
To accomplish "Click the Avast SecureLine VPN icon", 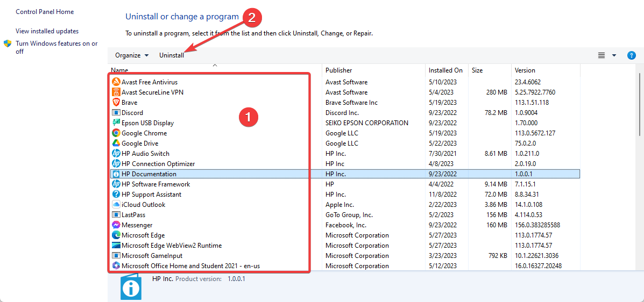I will (x=116, y=92).
